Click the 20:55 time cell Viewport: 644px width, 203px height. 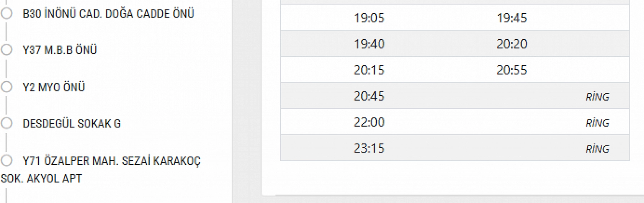tap(512, 70)
